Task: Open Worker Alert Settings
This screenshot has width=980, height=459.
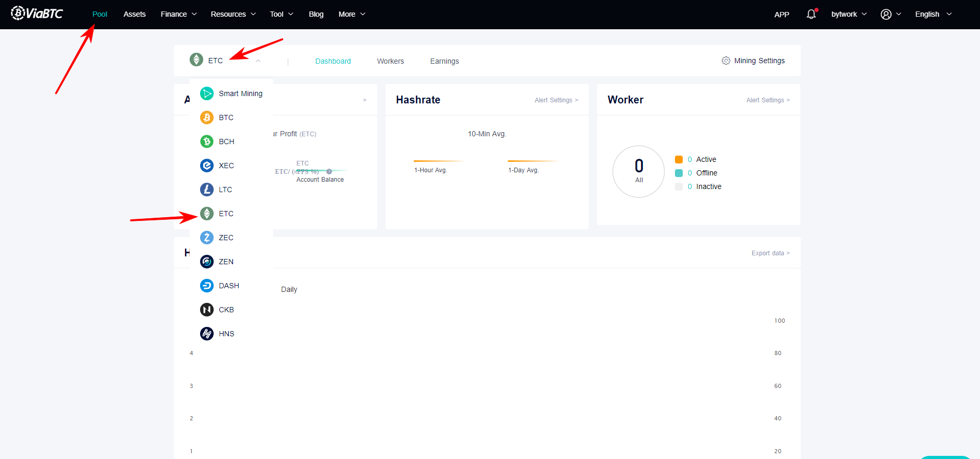Action: [x=768, y=100]
